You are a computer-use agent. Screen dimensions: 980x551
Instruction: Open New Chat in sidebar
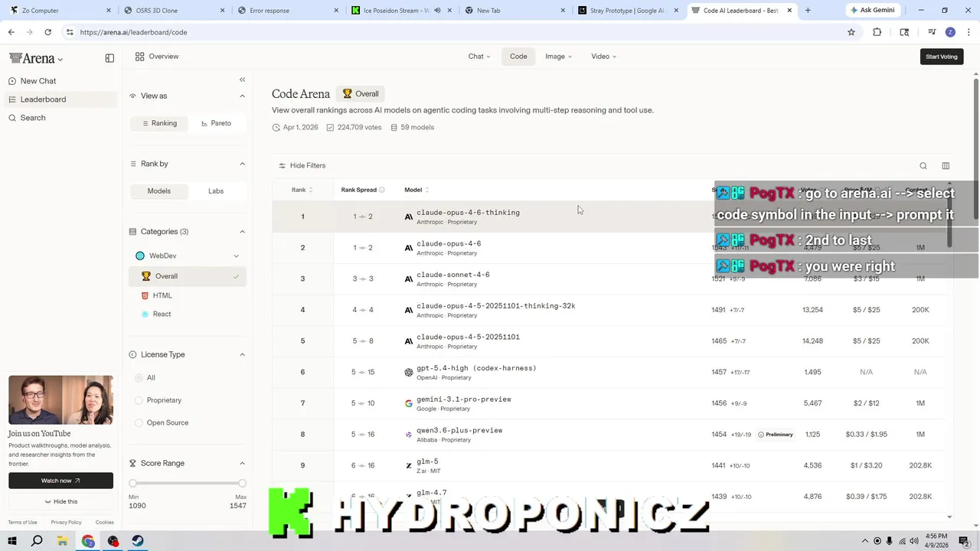(x=61, y=81)
